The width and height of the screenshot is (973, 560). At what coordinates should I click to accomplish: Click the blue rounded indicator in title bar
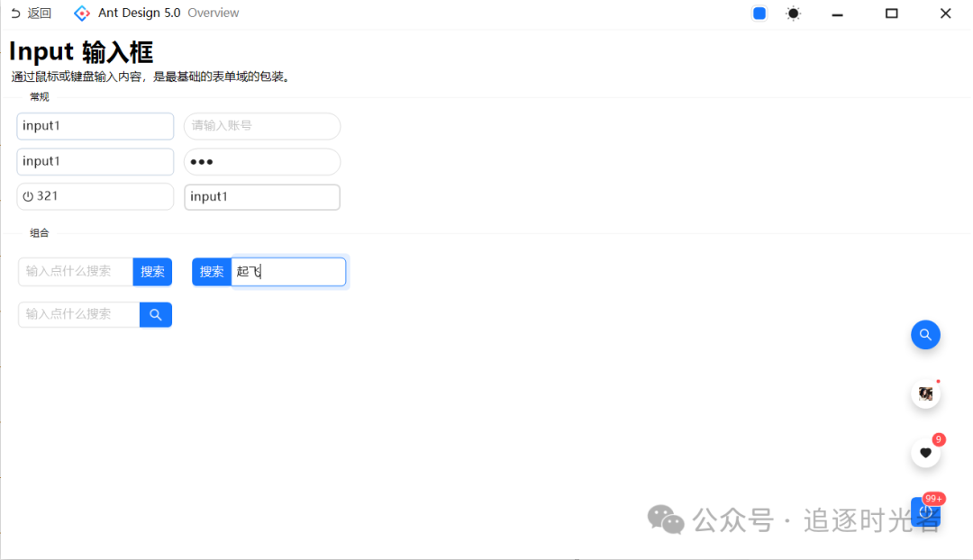pyautogui.click(x=759, y=13)
